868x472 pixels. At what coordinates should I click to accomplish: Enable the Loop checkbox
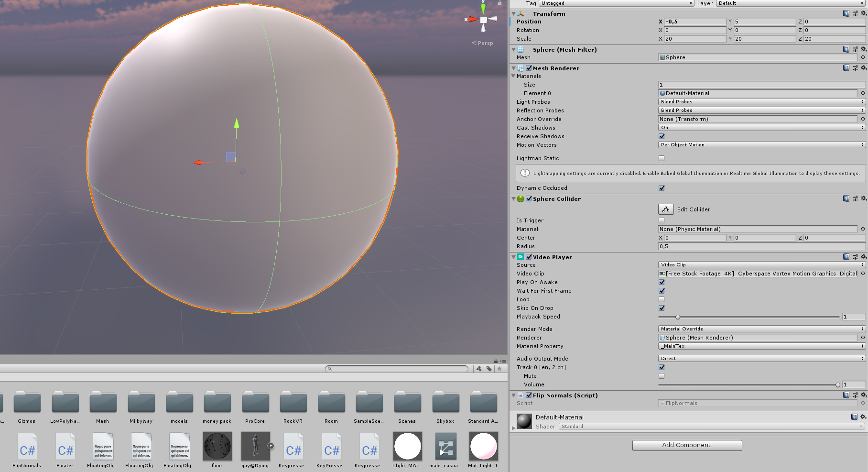click(662, 299)
